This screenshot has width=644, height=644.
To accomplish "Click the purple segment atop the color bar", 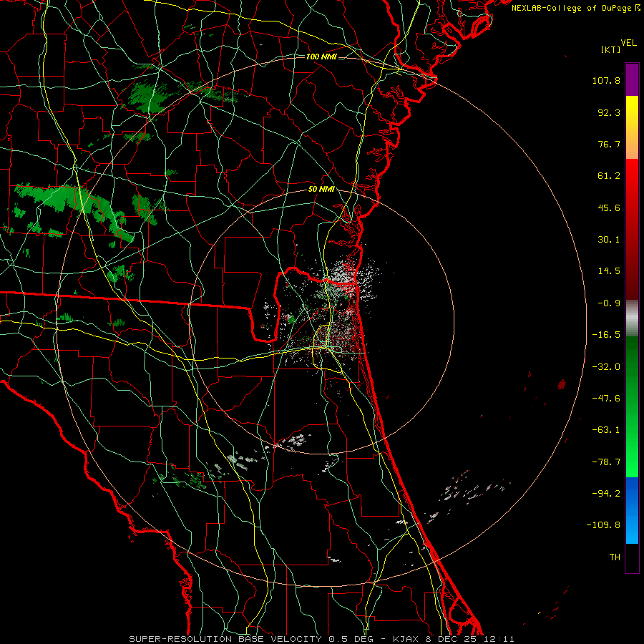I will (632, 79).
